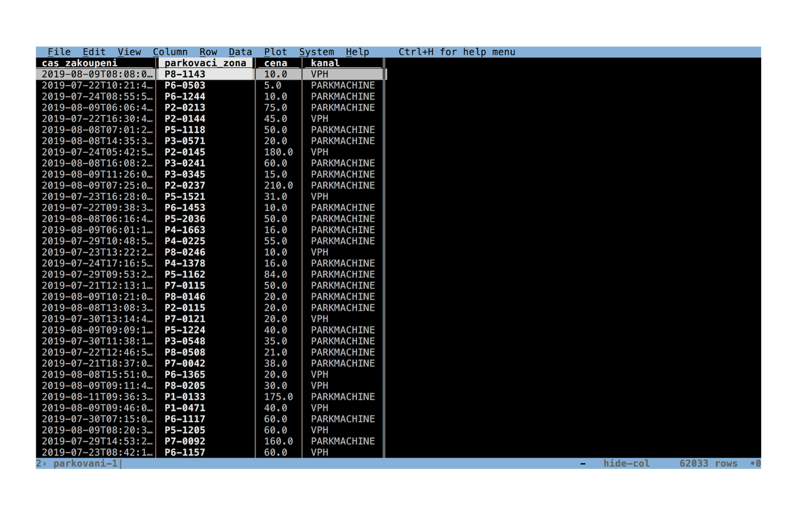Select cell P3-0345
812x519 pixels.
185,174
